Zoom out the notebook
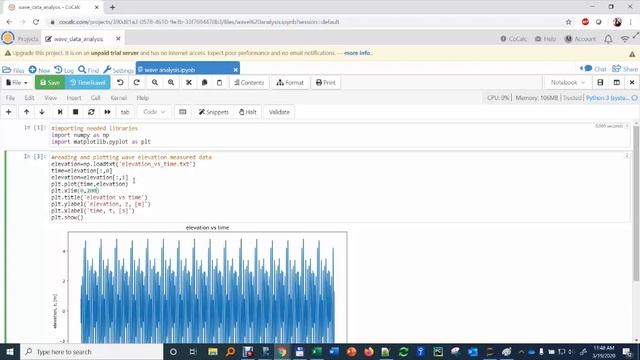The image size is (640, 360). (x=155, y=82)
